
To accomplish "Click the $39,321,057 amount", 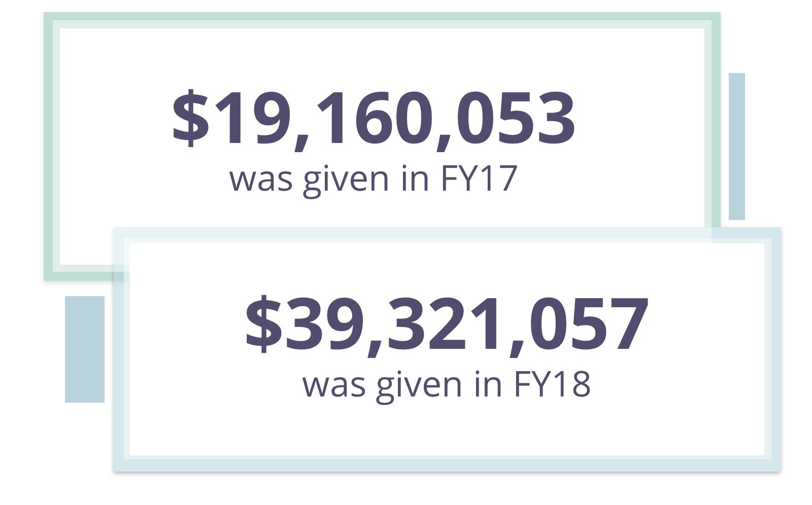I will [x=447, y=325].
